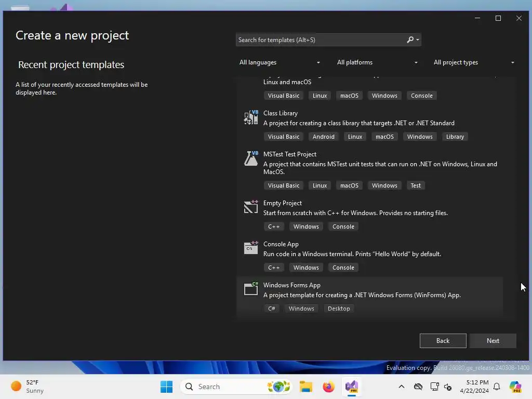
Task: Click the Android tag under Class Library
Action: click(x=323, y=137)
